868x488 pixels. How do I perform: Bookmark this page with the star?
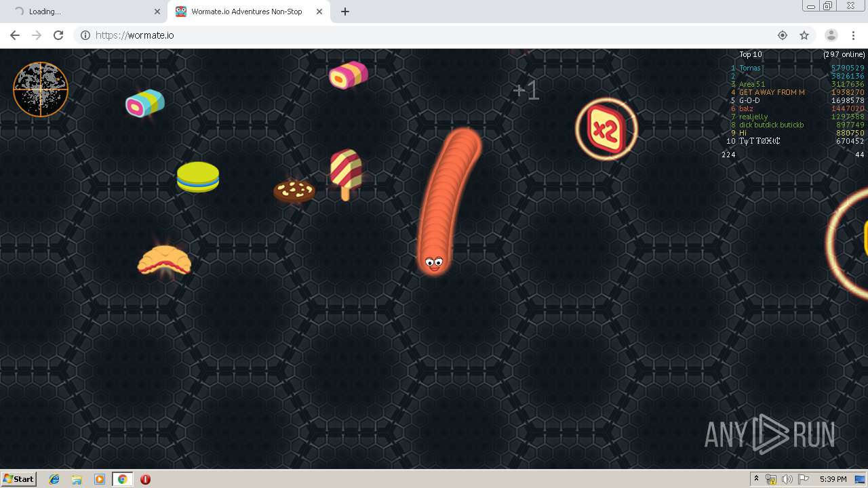pyautogui.click(x=804, y=35)
